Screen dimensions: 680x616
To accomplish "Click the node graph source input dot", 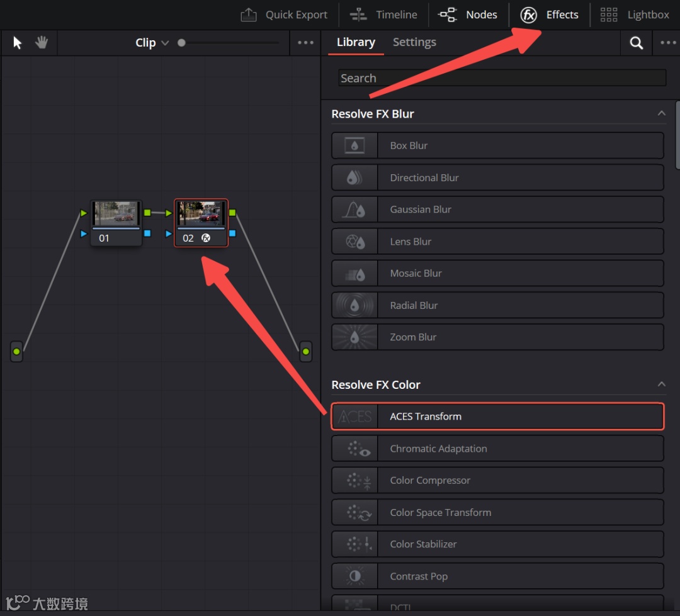I will point(16,352).
